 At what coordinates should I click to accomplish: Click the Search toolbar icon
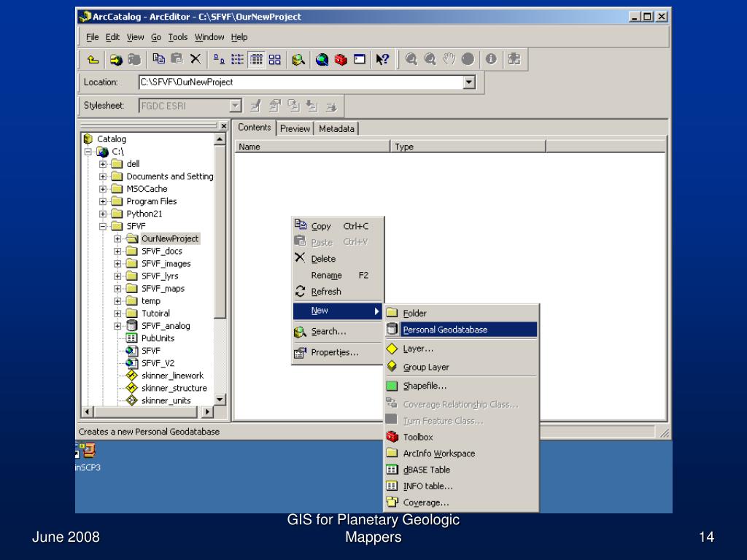[298, 60]
